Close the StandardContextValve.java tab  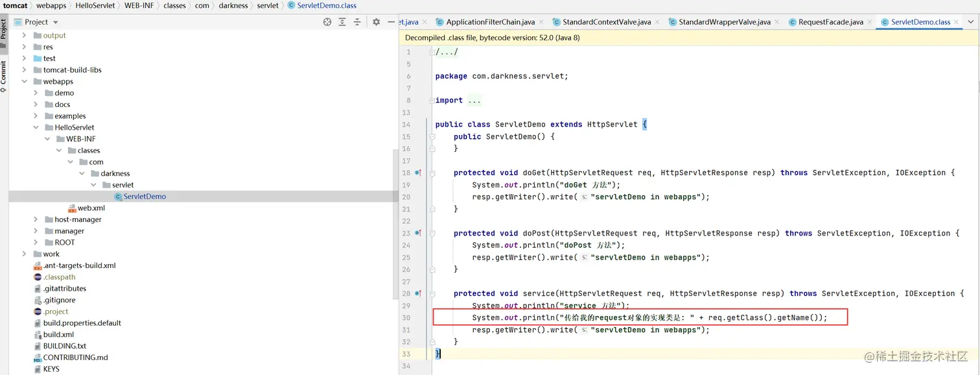pyautogui.click(x=657, y=22)
